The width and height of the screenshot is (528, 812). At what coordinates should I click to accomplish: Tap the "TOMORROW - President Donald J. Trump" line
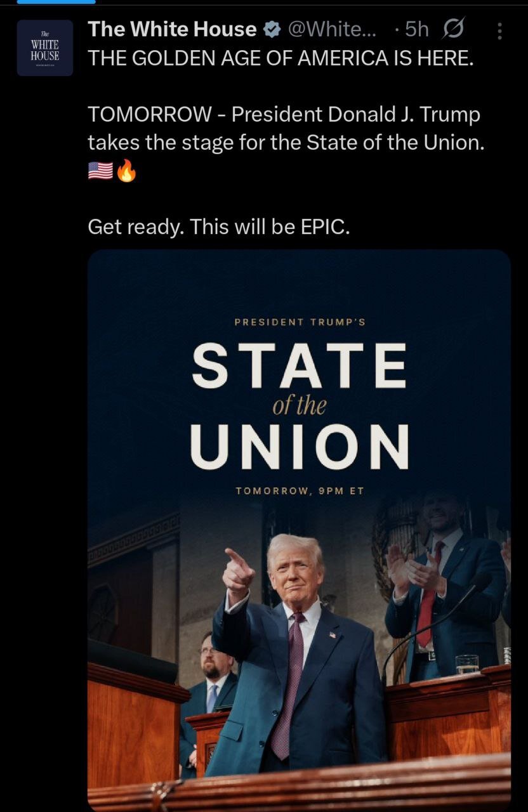click(284, 114)
